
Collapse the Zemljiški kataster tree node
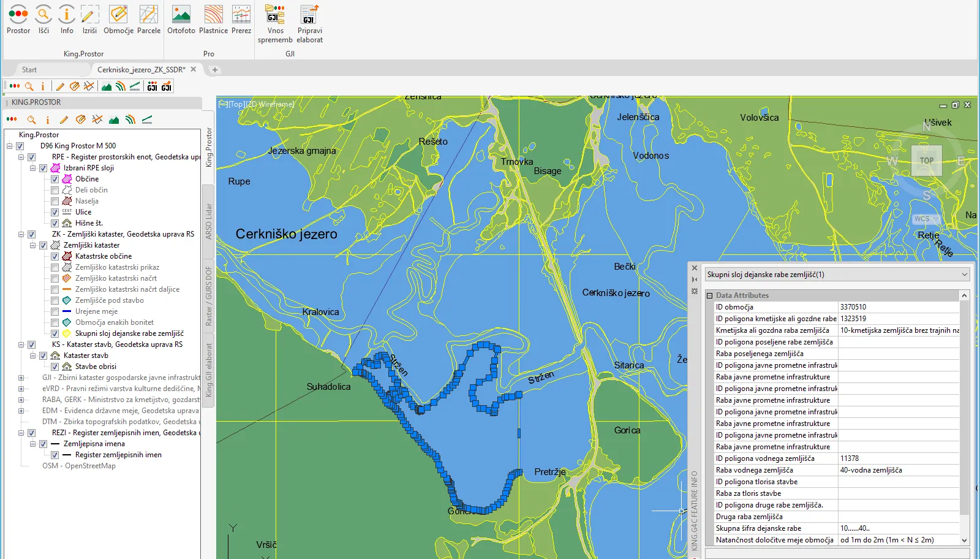click(32, 245)
